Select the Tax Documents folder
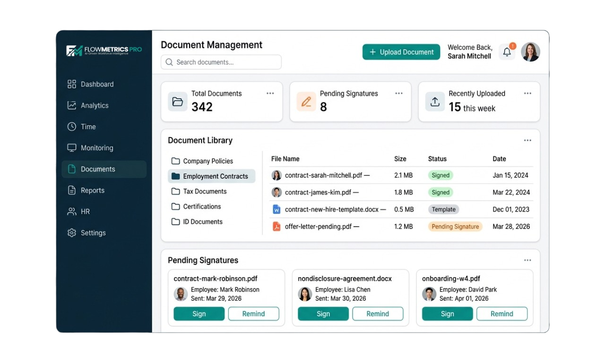 pyautogui.click(x=205, y=191)
